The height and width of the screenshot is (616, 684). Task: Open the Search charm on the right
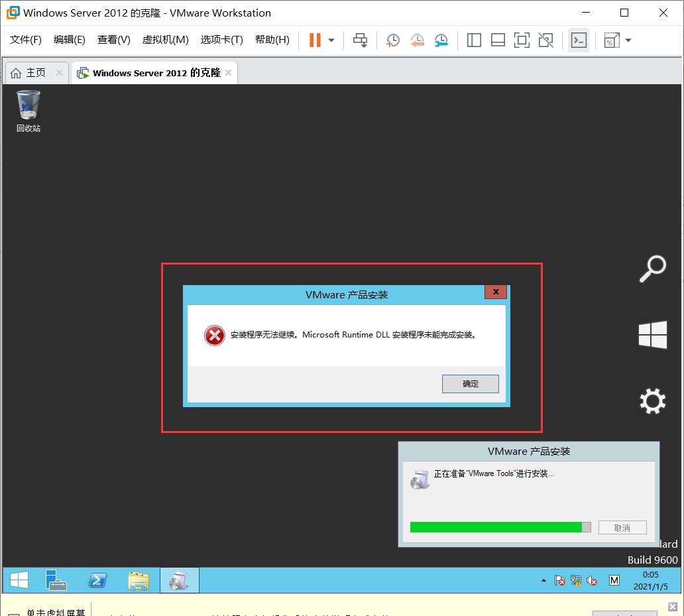(652, 269)
